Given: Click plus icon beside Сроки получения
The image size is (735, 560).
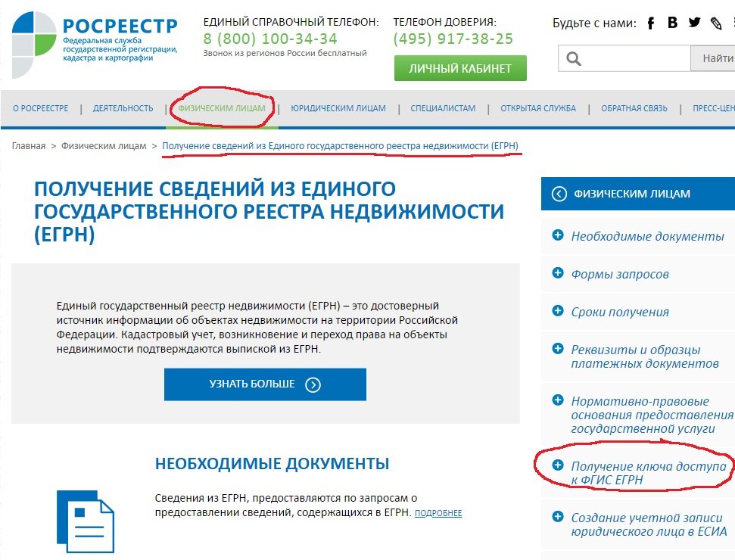Looking at the screenshot, I should (x=558, y=311).
